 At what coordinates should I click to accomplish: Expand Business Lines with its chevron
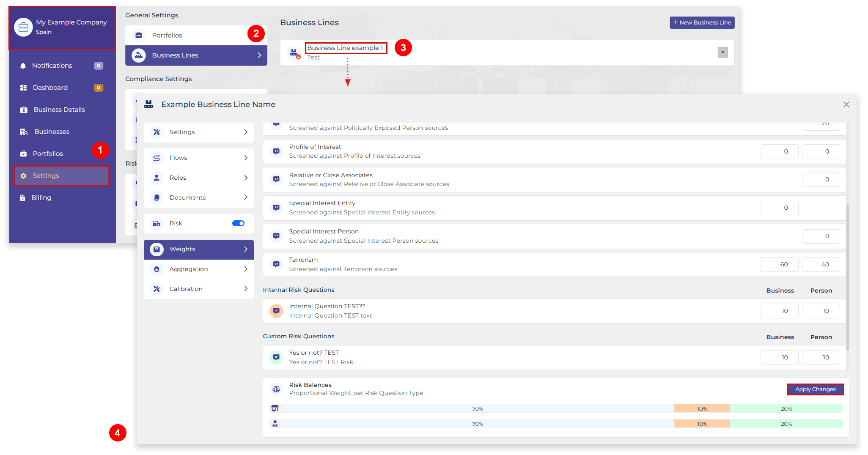point(259,55)
